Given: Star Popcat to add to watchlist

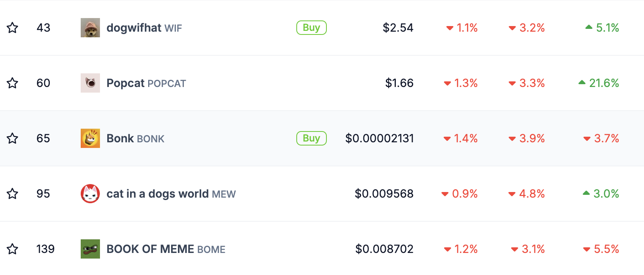Looking at the screenshot, I should click(12, 83).
